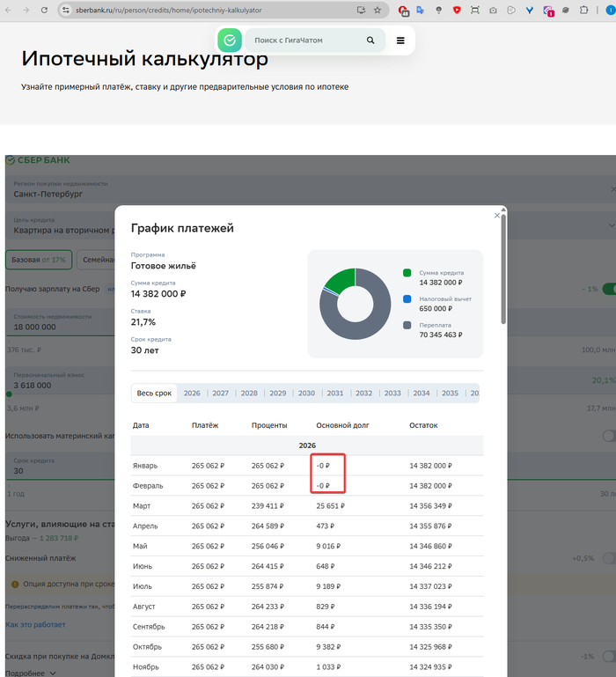Click the green 'Сумма кредита' legend swatch
Screen dimensions: 616x677
point(407,273)
